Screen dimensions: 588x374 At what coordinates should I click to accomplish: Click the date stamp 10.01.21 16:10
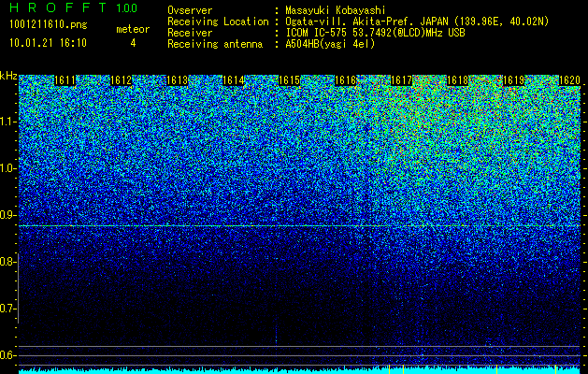pyautogui.click(x=48, y=43)
